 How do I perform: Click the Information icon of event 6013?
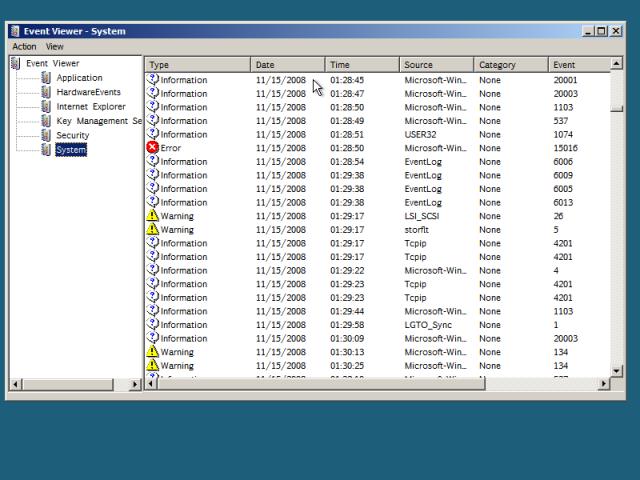coord(153,202)
